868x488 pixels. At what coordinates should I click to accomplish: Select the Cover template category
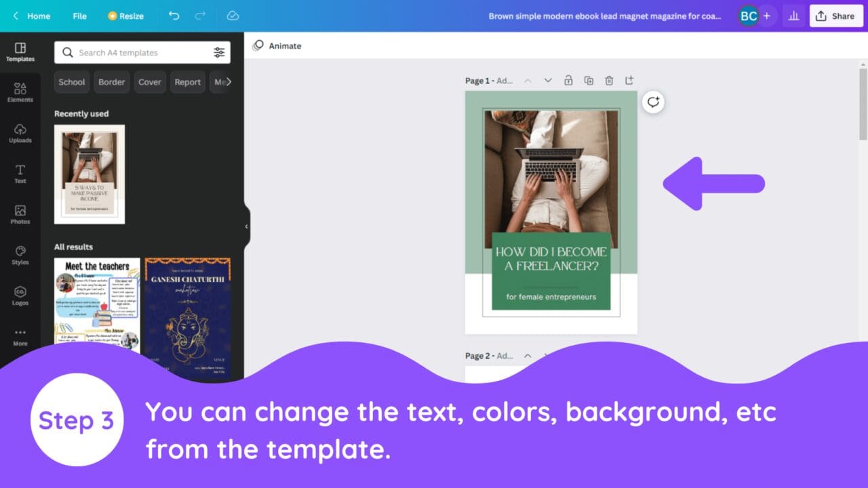(149, 81)
